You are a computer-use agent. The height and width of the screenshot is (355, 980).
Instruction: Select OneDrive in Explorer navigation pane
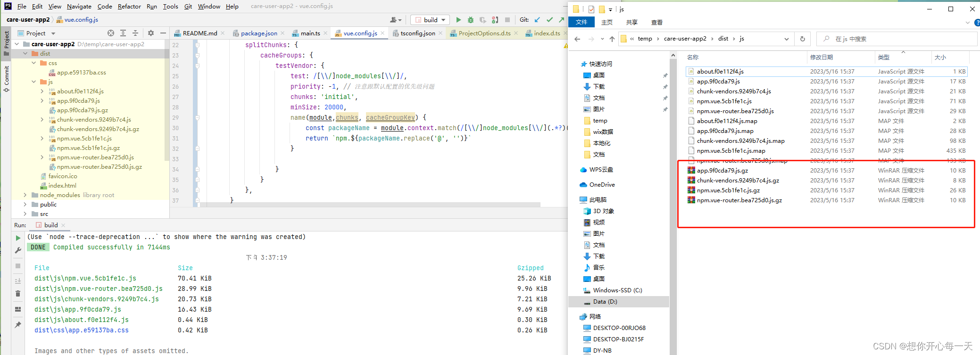pos(602,185)
